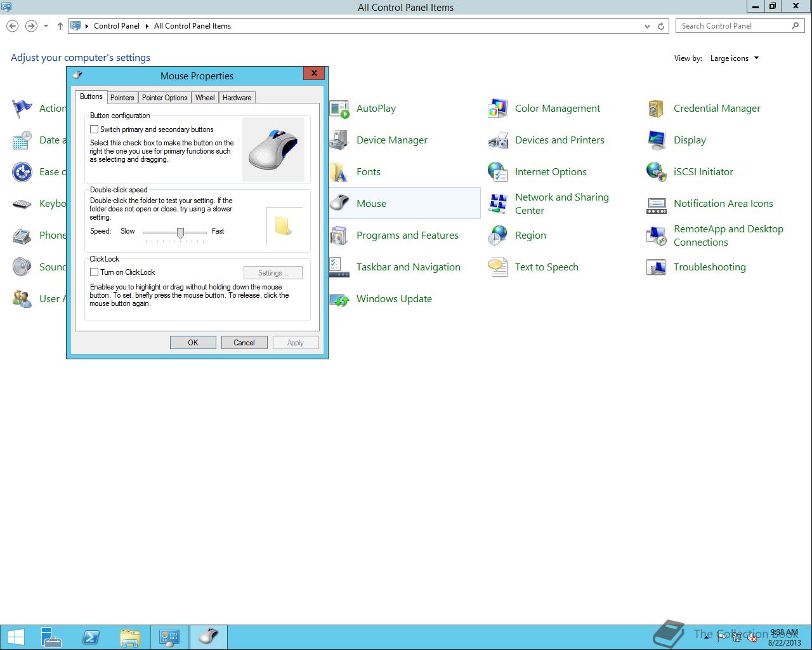Click the test folder in Double-click speed
The height and width of the screenshot is (650, 812).
click(x=283, y=226)
